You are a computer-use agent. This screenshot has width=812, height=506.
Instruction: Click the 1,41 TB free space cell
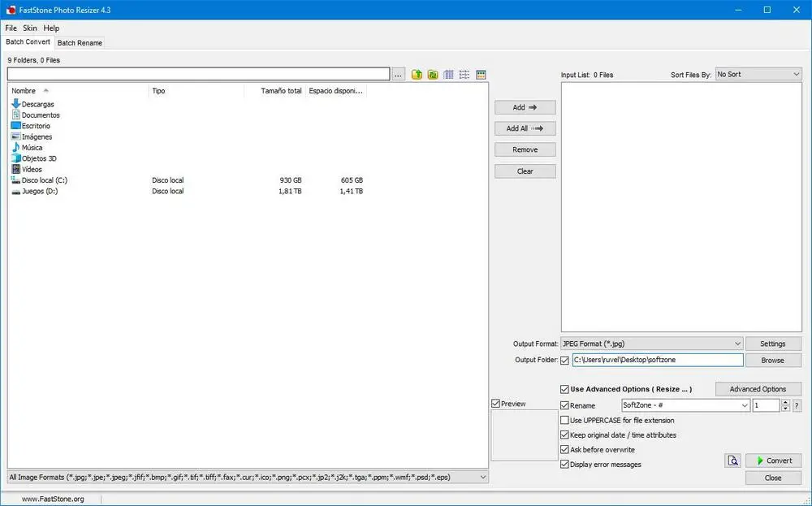pyautogui.click(x=351, y=191)
